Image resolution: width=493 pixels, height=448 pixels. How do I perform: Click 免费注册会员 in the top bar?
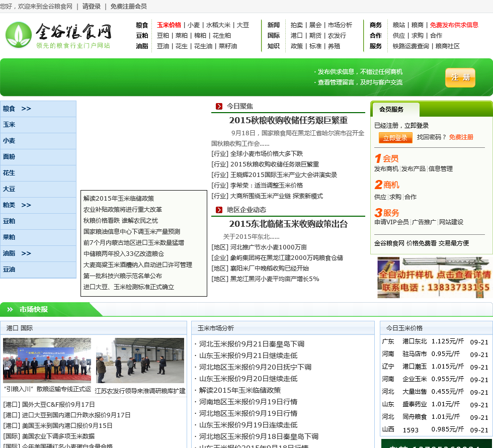coord(129,6)
